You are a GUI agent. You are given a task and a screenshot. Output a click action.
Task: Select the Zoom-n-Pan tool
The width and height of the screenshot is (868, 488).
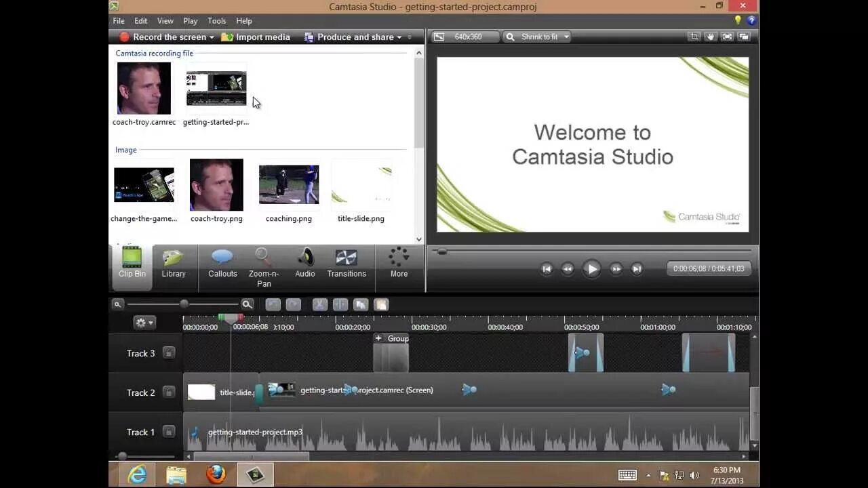264,267
